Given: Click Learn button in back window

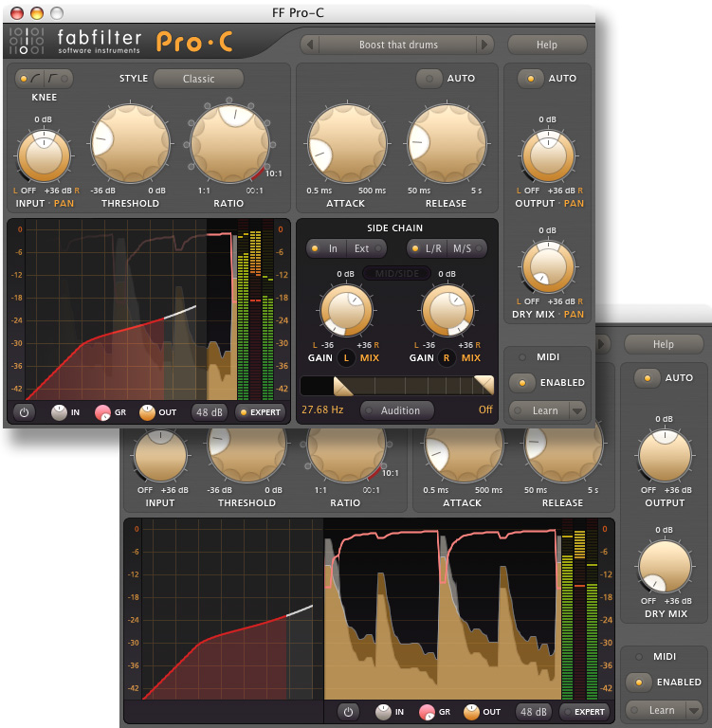Looking at the screenshot, I should pyautogui.click(x=656, y=710).
